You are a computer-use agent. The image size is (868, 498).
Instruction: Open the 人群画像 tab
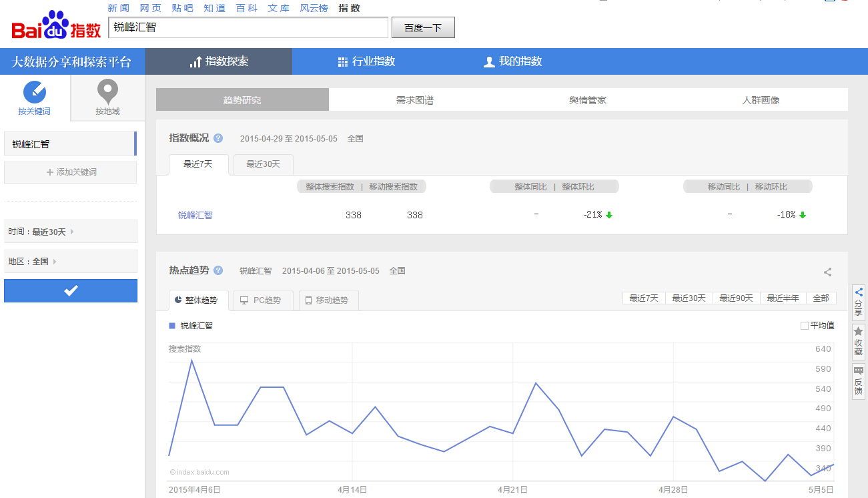[760, 99]
